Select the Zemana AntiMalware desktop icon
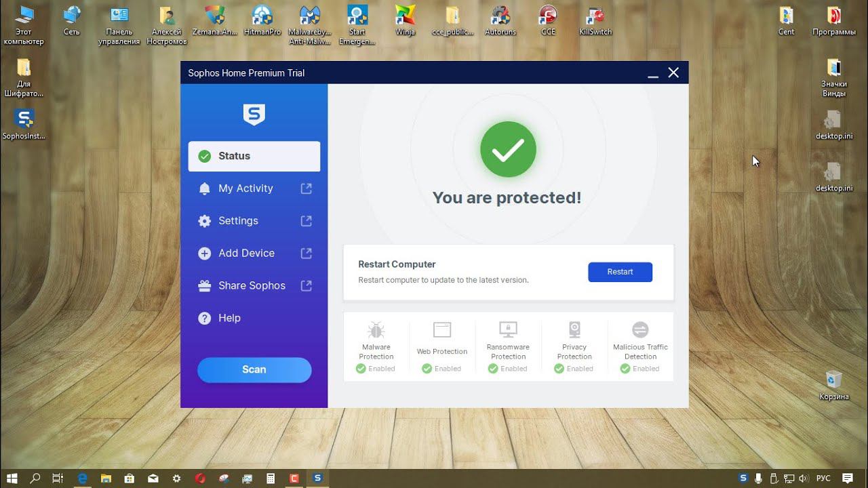This screenshot has width=868, height=488. (x=214, y=20)
